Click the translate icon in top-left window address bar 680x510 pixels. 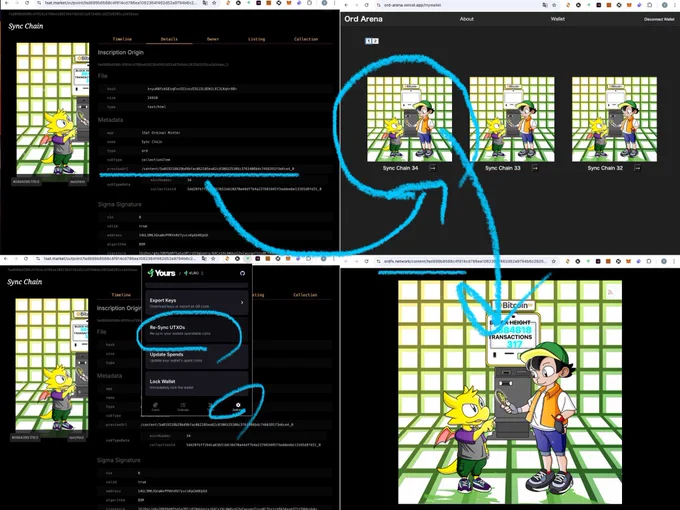(x=205, y=3)
